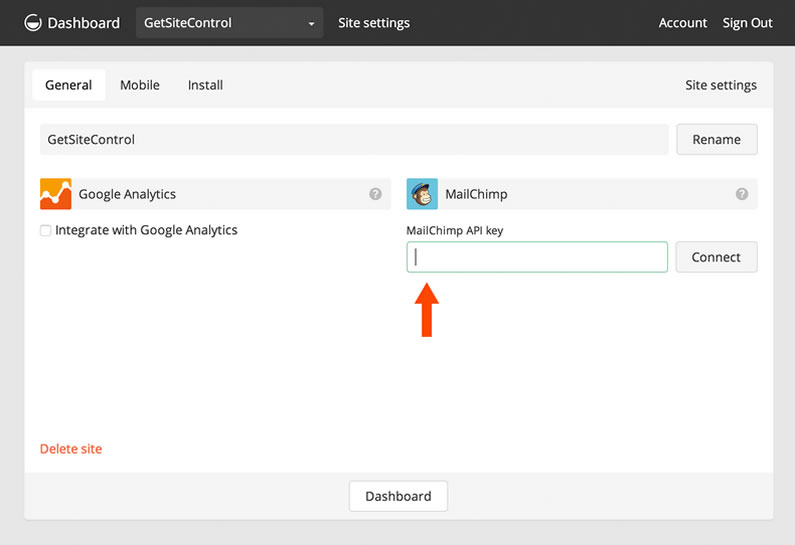Image resolution: width=795 pixels, height=545 pixels.
Task: Click the MailChimp heading text
Action: point(476,194)
